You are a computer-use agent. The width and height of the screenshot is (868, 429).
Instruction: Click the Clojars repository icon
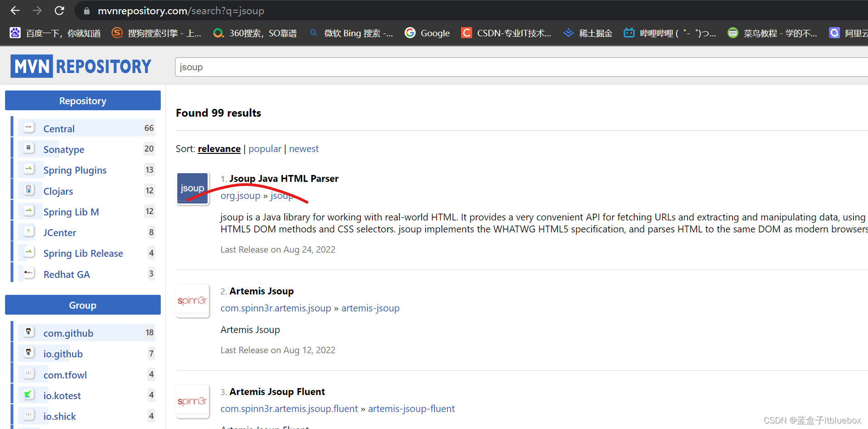click(x=29, y=190)
